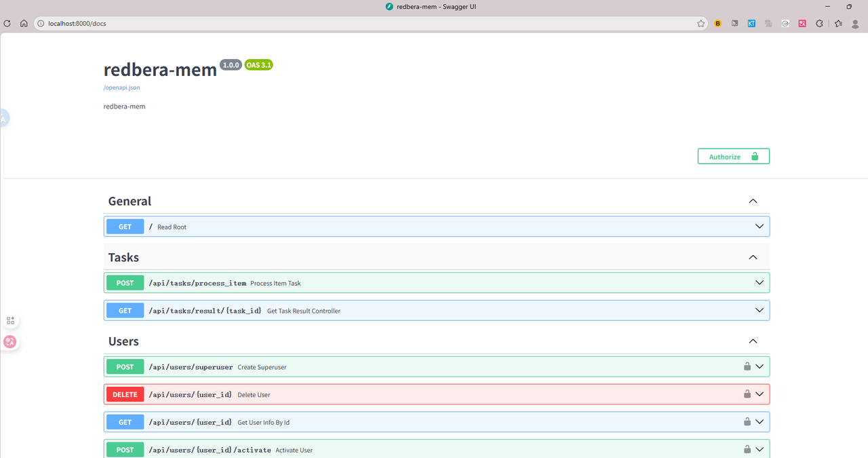Viewport: 868px width, 458px height.
Task: Click the OAS 3.1 badge
Action: coord(259,65)
